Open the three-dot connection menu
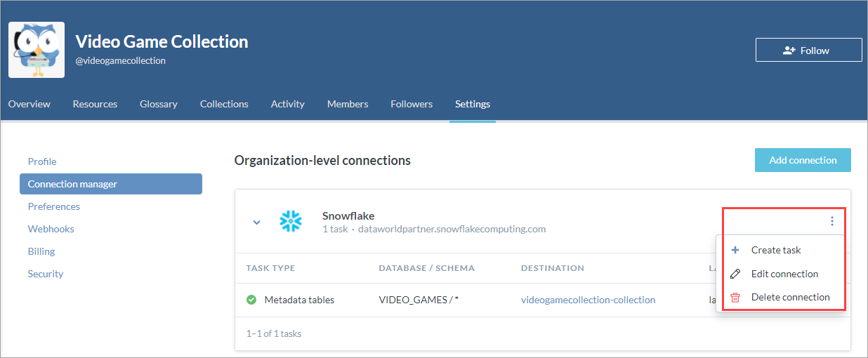868x358 pixels. point(832,222)
